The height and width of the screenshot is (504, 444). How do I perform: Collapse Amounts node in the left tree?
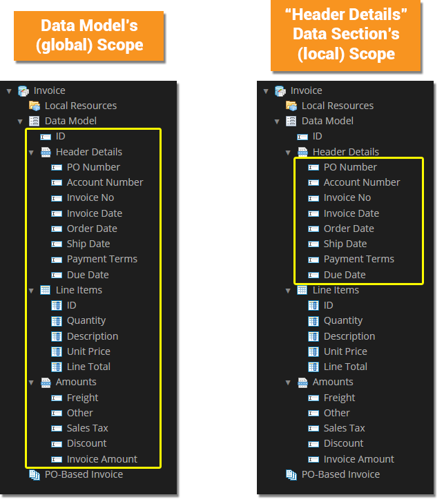[31, 382]
